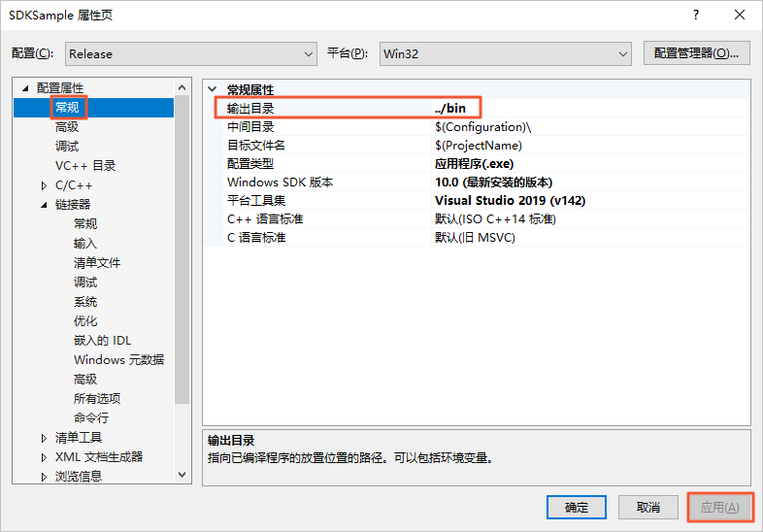Click the 应用程序(.exe) value

coord(474,164)
